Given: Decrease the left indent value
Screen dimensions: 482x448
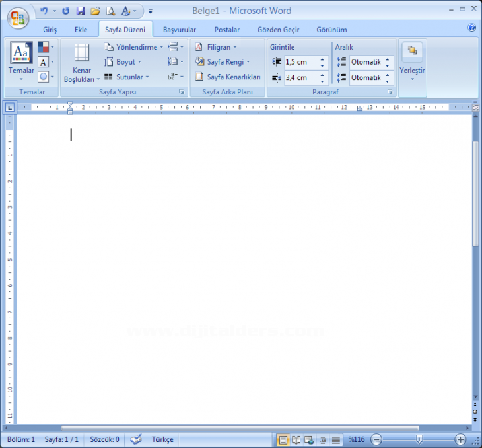Looking at the screenshot, I should 322,65.
